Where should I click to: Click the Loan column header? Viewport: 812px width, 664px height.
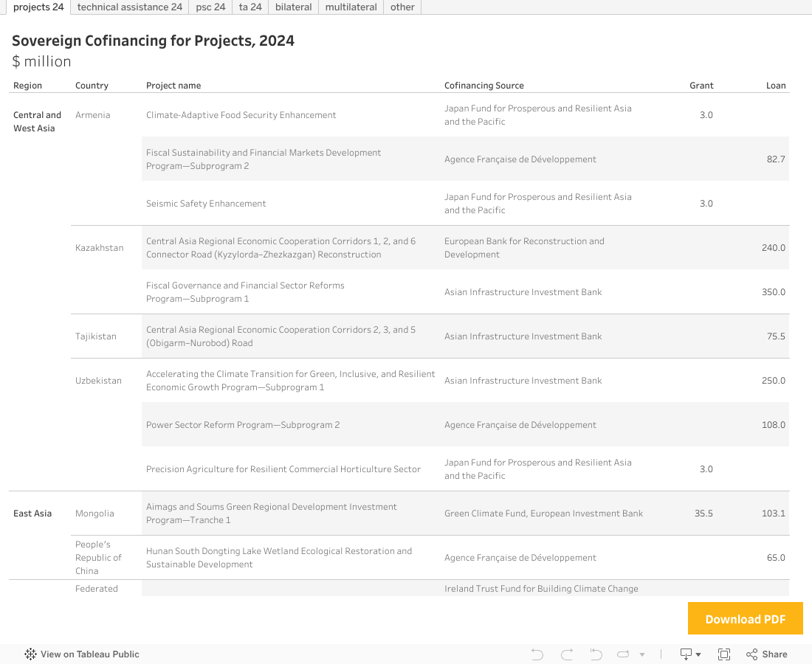pos(776,86)
